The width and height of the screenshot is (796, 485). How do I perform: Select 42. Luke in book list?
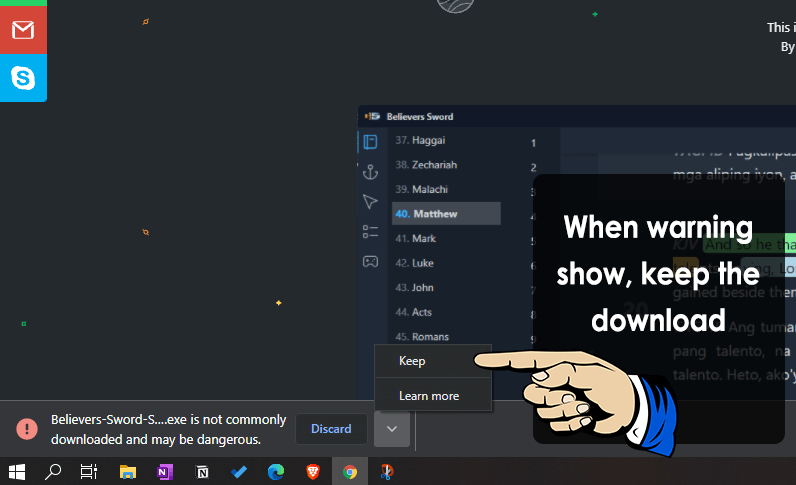pyautogui.click(x=415, y=263)
